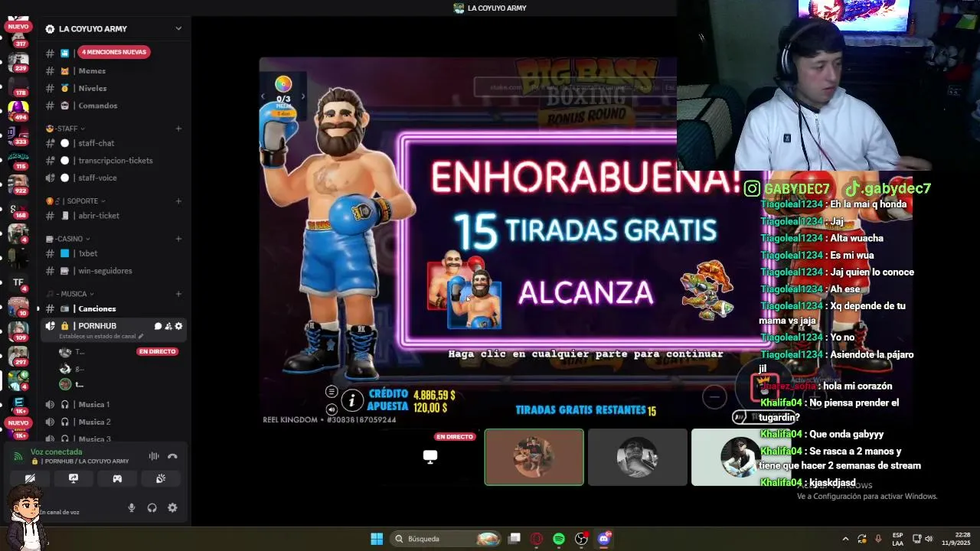Open the Memes channel
This screenshot has height=551, width=980.
click(113, 71)
